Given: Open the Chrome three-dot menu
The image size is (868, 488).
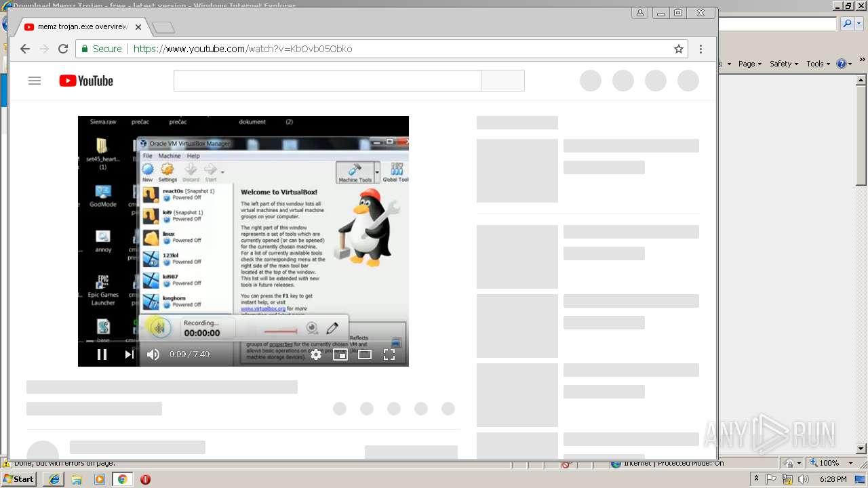Looking at the screenshot, I should click(701, 49).
